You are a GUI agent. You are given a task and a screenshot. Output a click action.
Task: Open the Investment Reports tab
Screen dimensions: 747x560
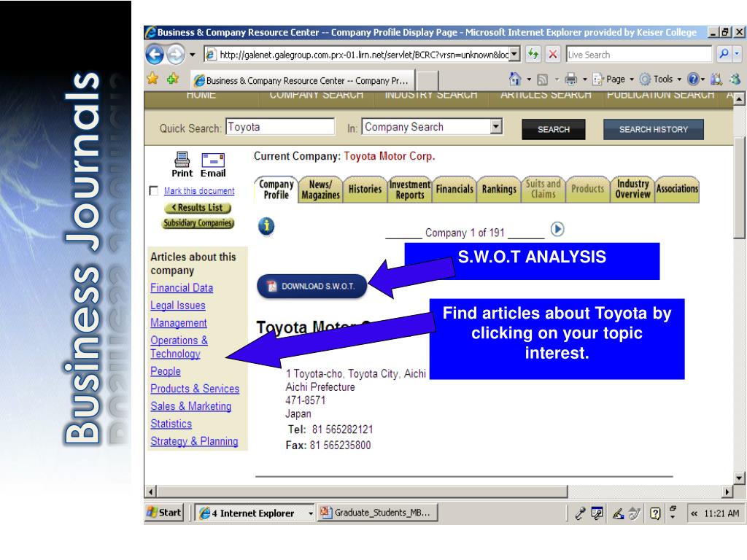pyautogui.click(x=410, y=190)
